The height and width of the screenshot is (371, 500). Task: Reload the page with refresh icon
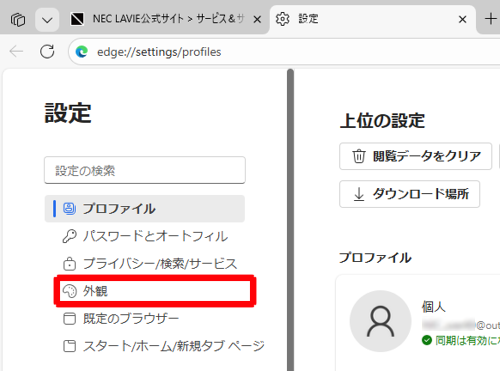47,51
